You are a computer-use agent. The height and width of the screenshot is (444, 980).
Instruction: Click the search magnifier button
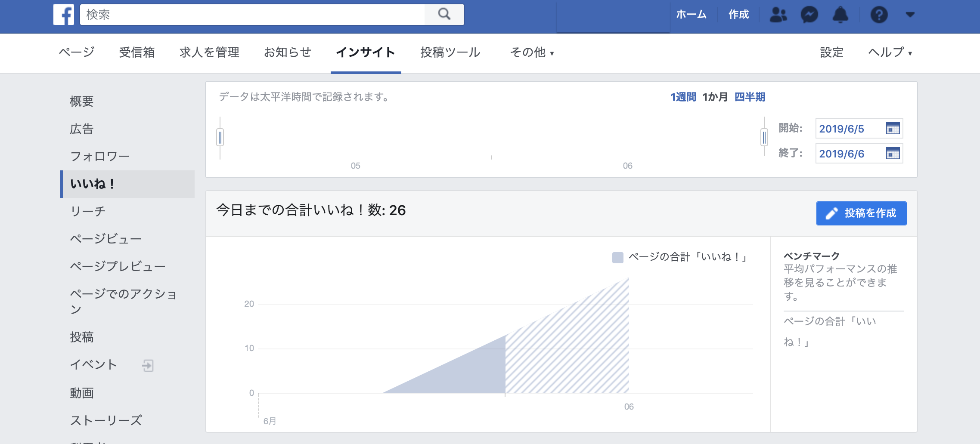(x=444, y=15)
